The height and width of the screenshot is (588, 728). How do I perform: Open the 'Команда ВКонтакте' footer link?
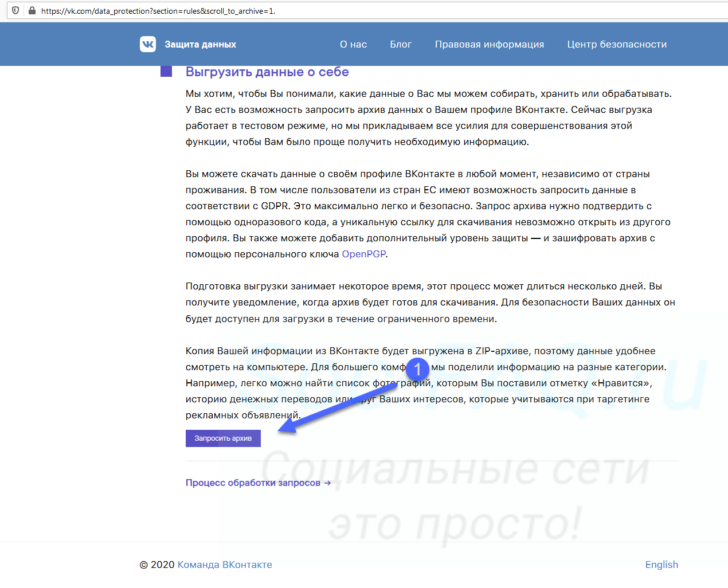click(x=225, y=565)
